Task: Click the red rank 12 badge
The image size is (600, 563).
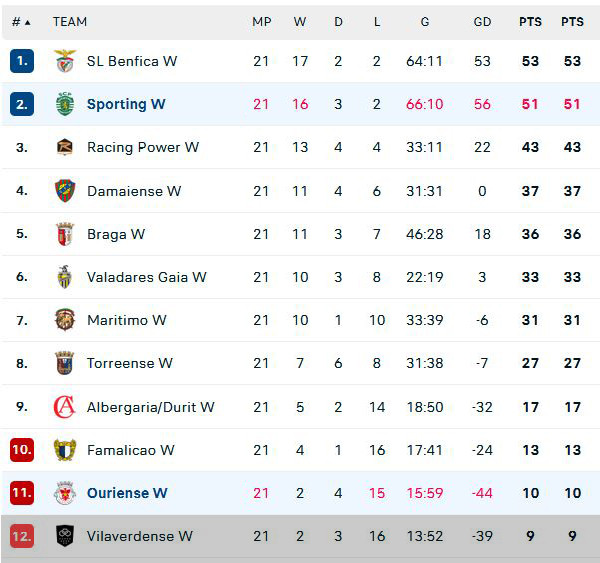Action: pyautogui.click(x=22, y=536)
